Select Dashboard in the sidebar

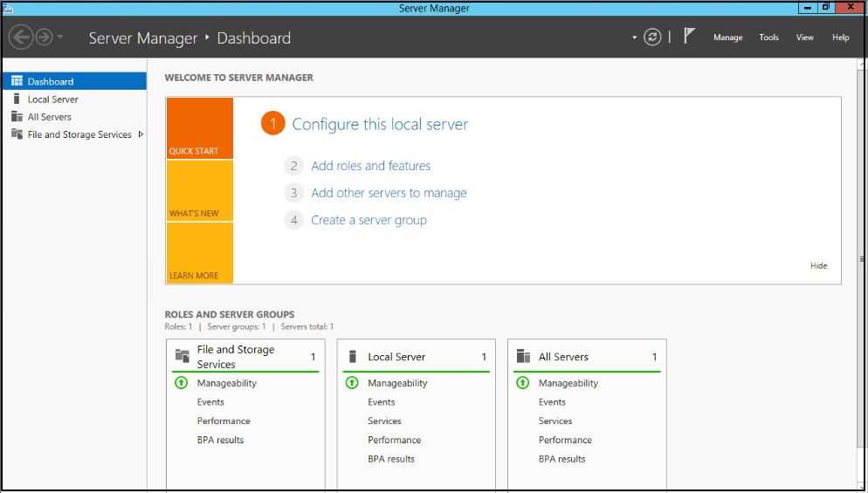coord(75,81)
